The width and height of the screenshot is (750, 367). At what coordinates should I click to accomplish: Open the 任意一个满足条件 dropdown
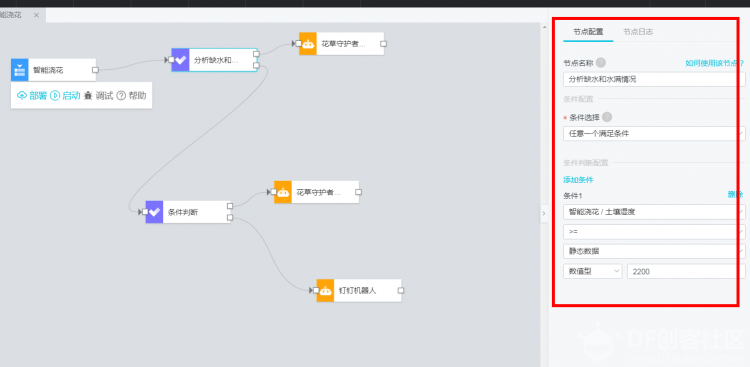click(654, 133)
